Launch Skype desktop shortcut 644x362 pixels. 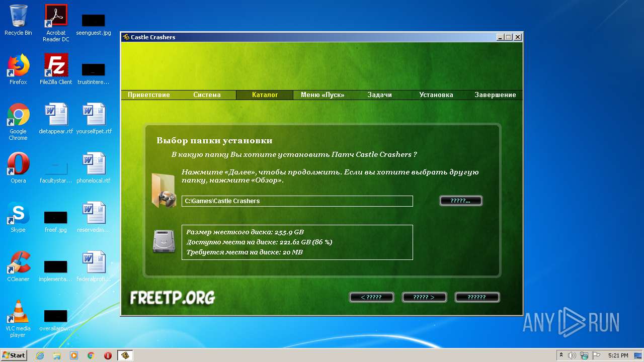pyautogui.click(x=18, y=217)
